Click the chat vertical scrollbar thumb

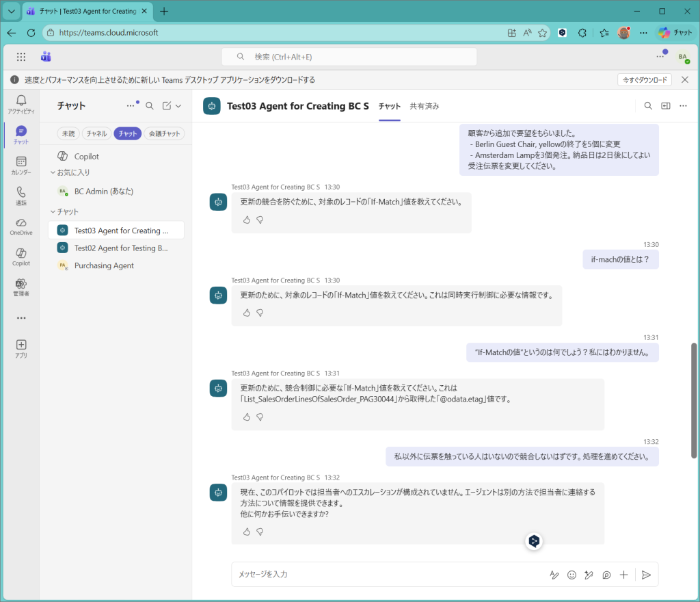pyautogui.click(x=694, y=400)
